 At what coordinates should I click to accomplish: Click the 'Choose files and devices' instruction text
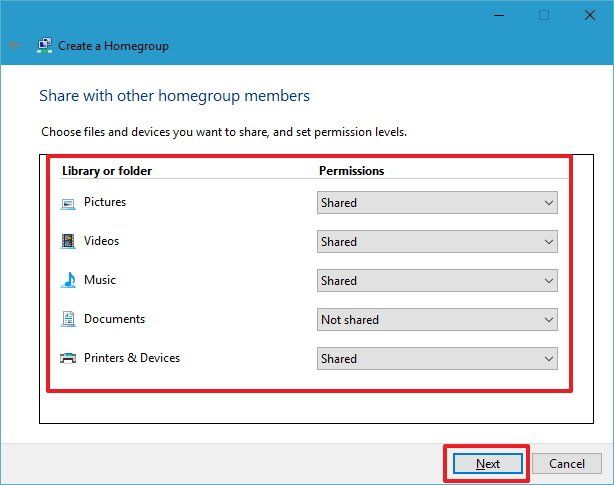[x=224, y=132]
